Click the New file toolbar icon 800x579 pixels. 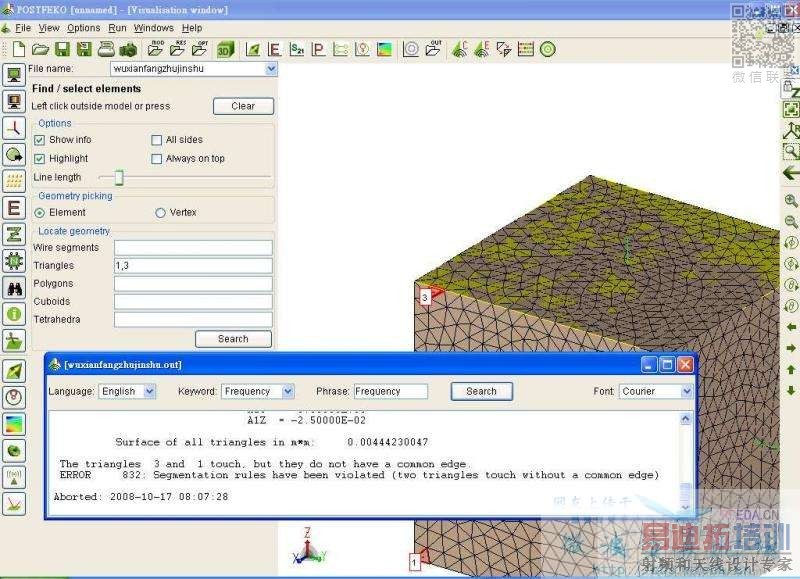pos(19,49)
